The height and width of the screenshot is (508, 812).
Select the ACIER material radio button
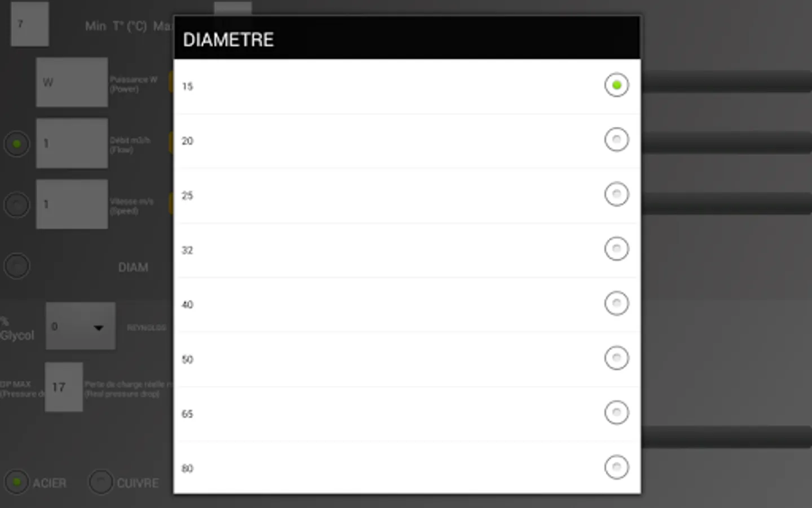pos(17,483)
